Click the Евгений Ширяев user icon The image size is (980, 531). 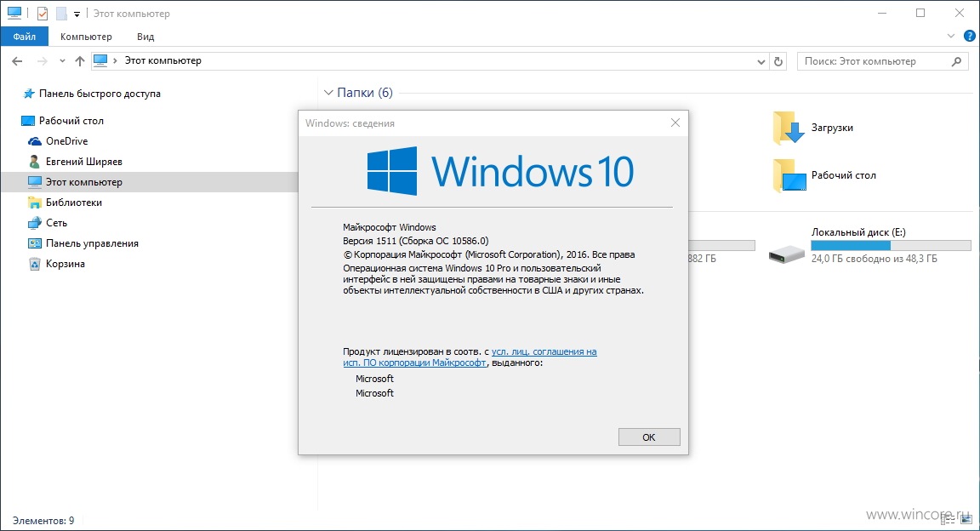(35, 162)
